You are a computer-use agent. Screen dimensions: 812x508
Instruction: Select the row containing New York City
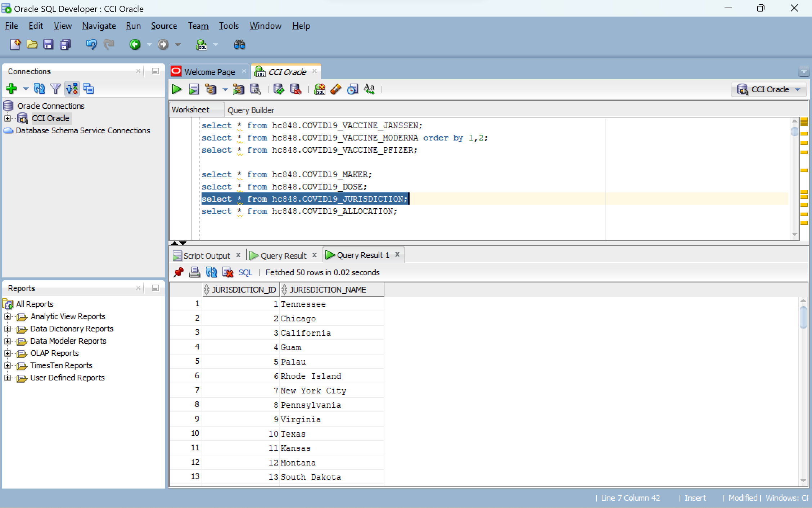coord(313,390)
